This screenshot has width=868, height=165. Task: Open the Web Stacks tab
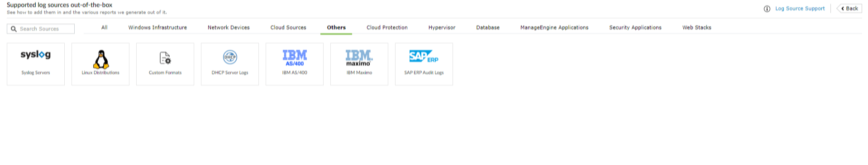click(x=697, y=28)
